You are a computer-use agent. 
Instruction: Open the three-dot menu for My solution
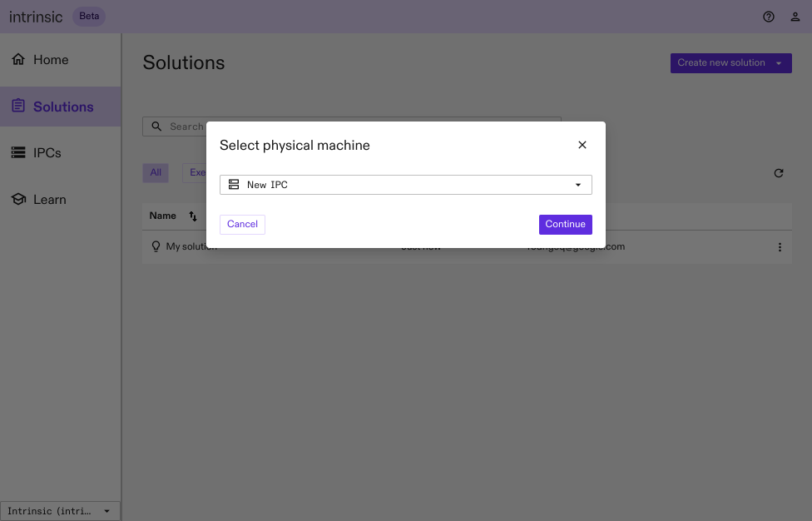[x=780, y=247]
